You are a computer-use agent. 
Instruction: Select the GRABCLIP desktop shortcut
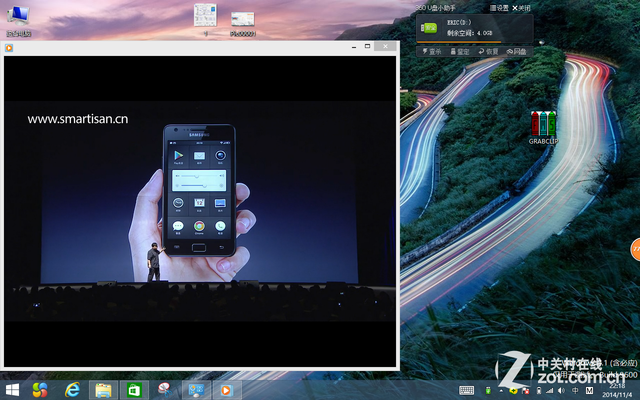543,128
